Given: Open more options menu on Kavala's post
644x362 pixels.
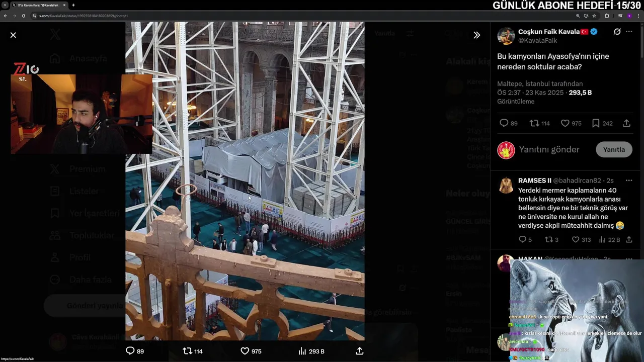Looking at the screenshot, I should [629, 32].
